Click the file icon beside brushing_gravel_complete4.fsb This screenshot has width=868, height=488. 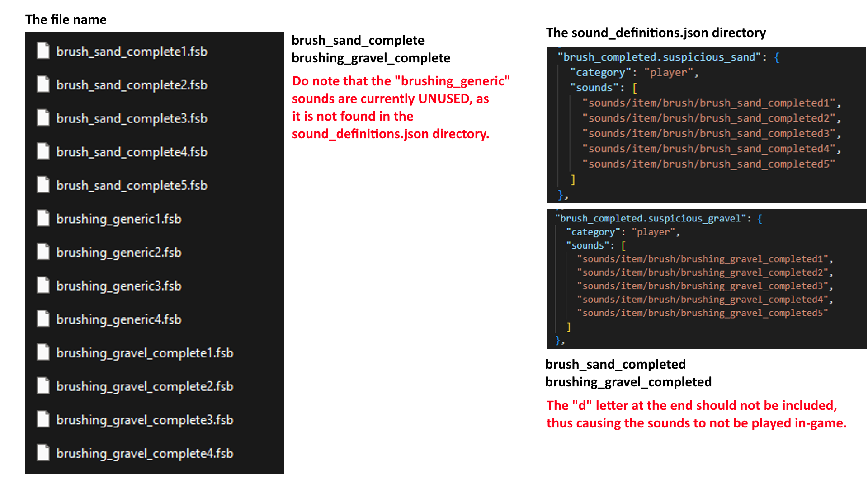point(43,452)
